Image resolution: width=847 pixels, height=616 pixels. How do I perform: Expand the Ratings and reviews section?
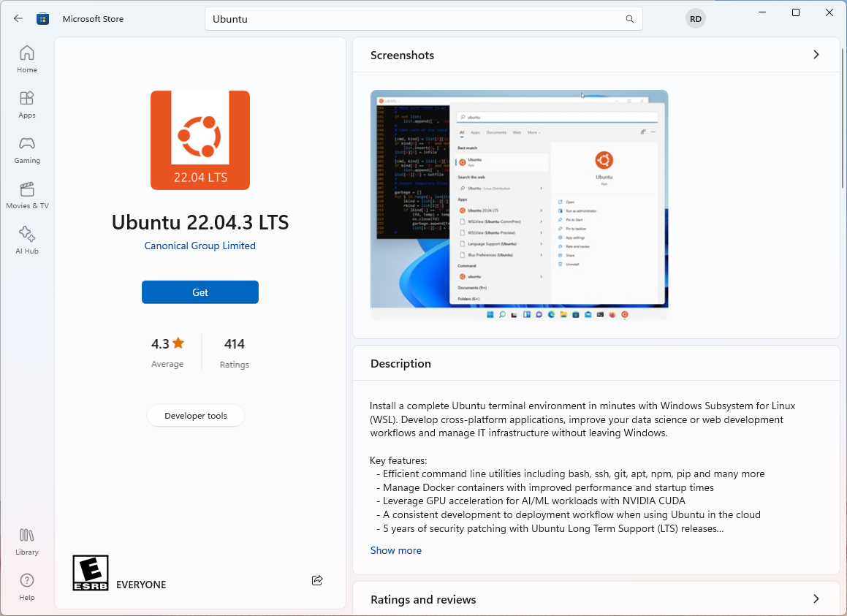[816, 598]
